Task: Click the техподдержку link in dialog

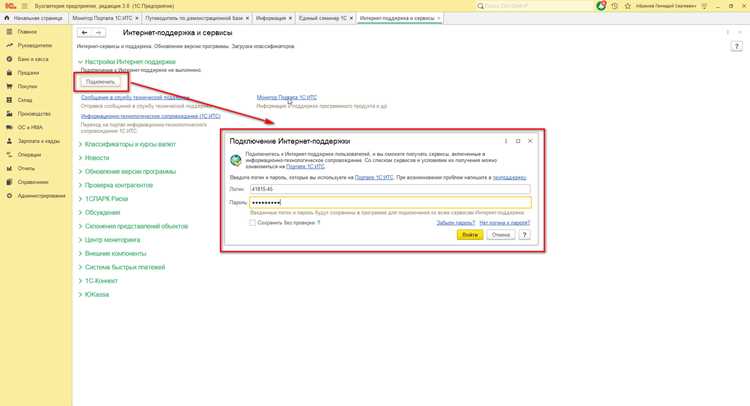Action: coord(509,177)
